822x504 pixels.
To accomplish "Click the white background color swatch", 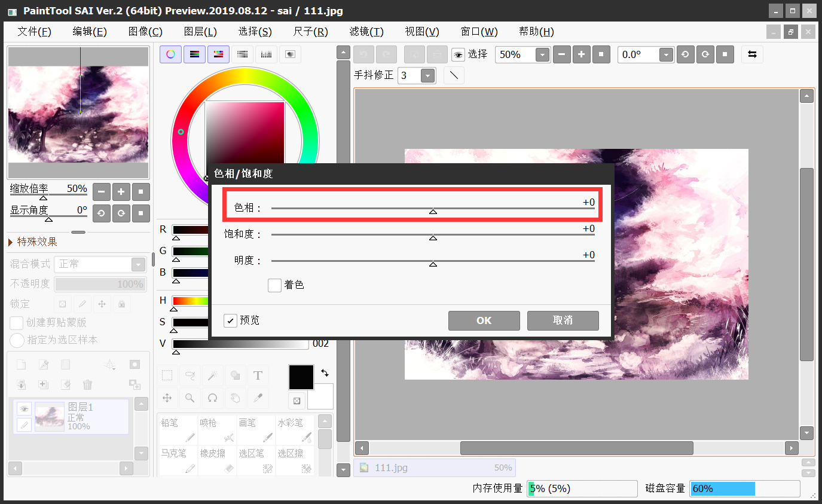I will coord(321,397).
